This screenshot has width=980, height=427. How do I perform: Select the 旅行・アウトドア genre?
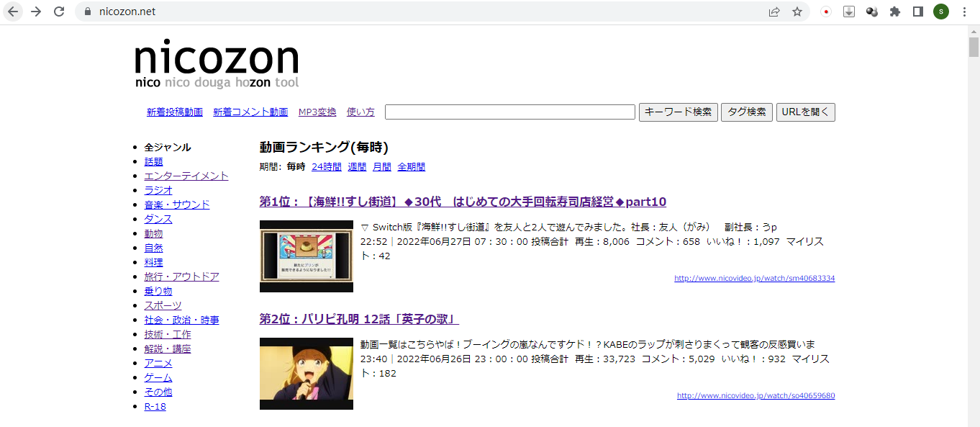(181, 277)
